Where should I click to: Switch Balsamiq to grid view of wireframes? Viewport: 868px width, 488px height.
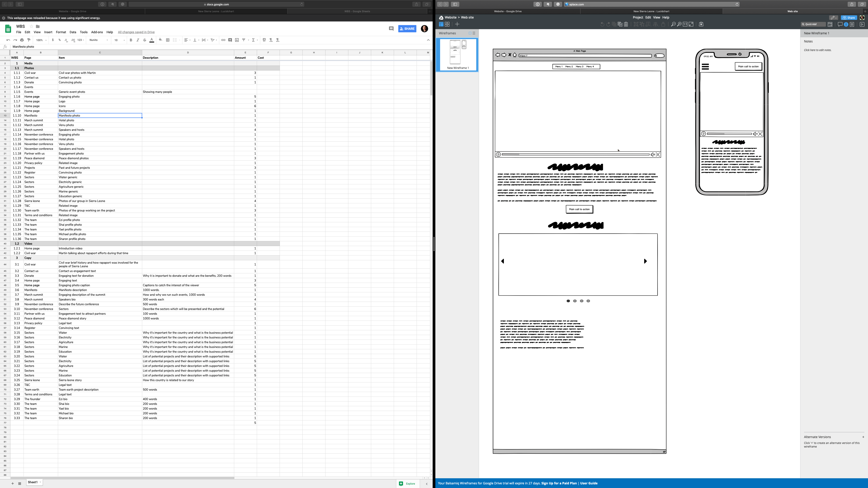[447, 24]
